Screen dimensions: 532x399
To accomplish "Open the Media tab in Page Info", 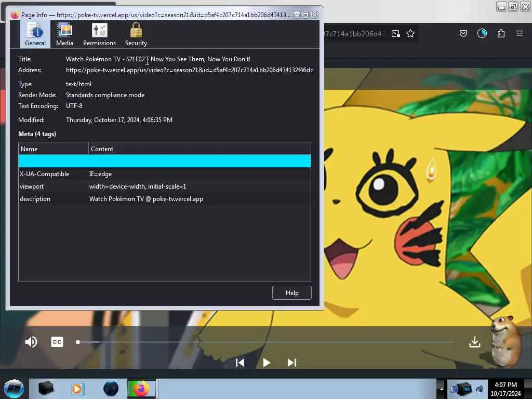I will [x=64, y=34].
